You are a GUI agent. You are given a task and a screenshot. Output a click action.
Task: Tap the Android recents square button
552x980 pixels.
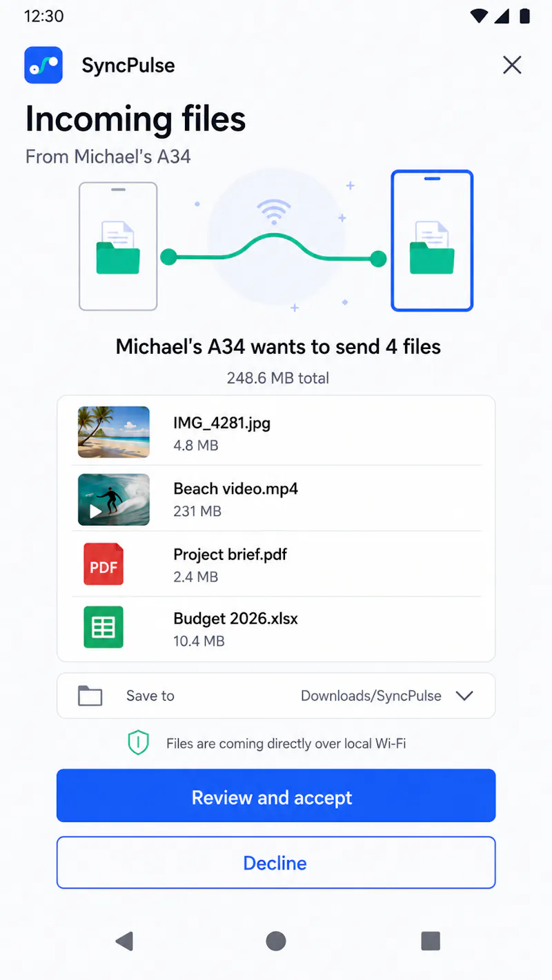[431, 941]
